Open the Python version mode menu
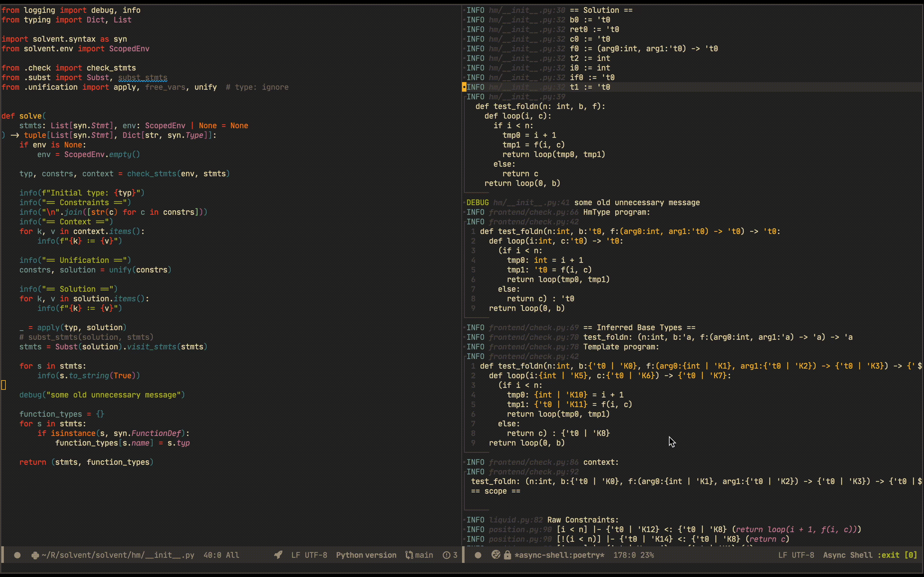 pyautogui.click(x=366, y=555)
